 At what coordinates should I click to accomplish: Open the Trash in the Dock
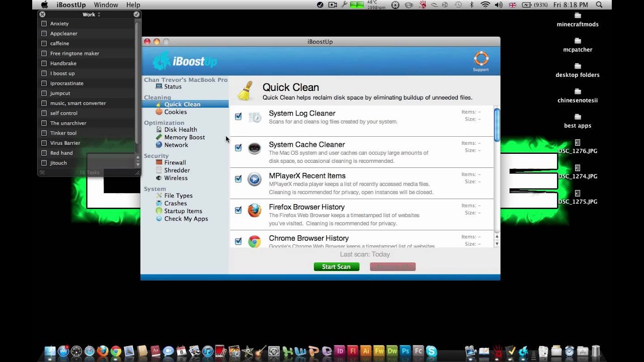click(x=596, y=351)
